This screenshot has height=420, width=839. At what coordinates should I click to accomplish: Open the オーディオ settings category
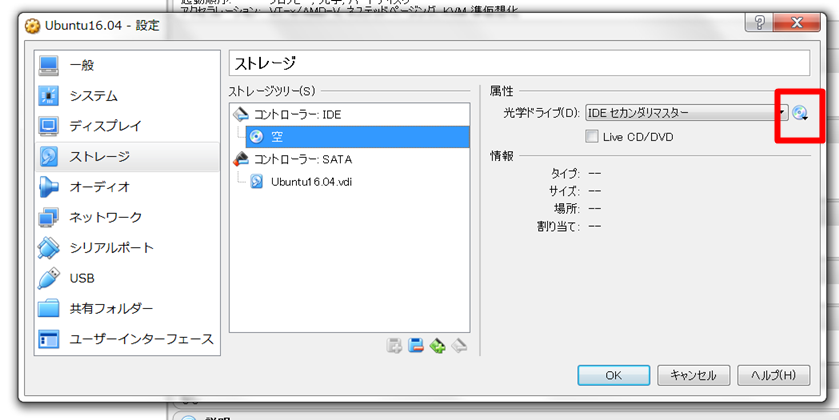(127, 187)
